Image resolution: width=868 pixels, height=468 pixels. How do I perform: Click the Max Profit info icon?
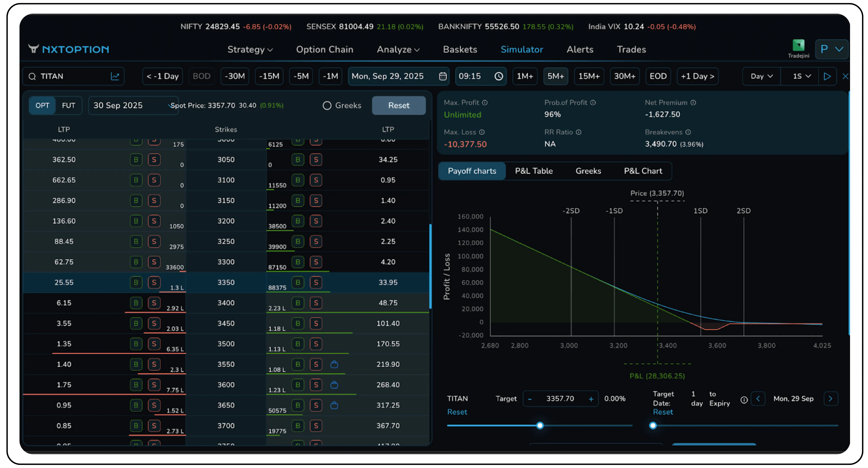[x=485, y=102]
